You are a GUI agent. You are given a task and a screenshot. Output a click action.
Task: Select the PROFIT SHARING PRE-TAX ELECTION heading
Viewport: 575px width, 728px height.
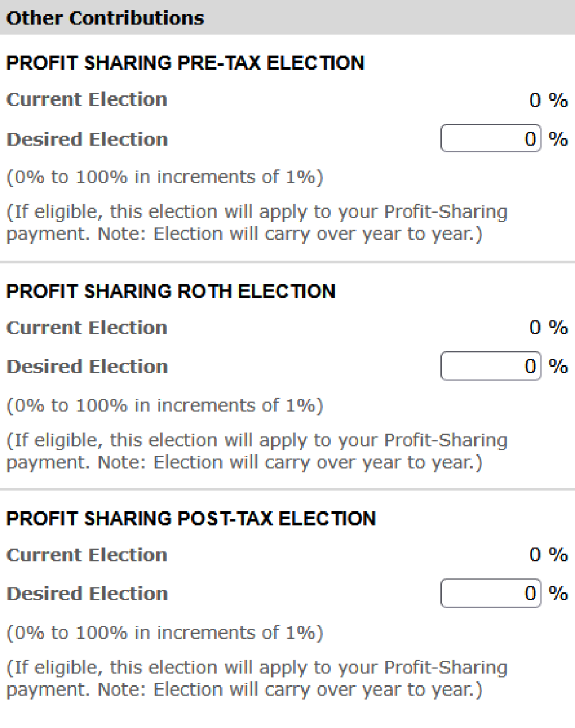[x=185, y=63]
